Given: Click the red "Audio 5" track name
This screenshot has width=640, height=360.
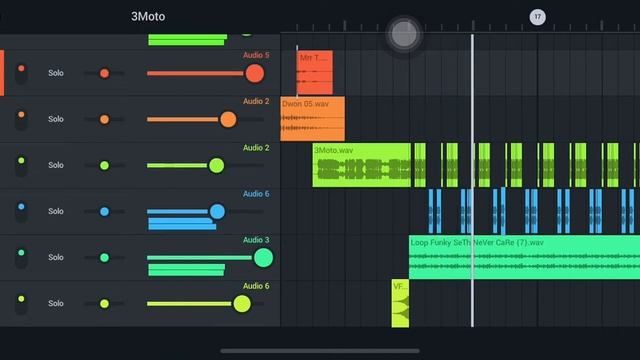Looking at the screenshot, I should [x=256, y=55].
